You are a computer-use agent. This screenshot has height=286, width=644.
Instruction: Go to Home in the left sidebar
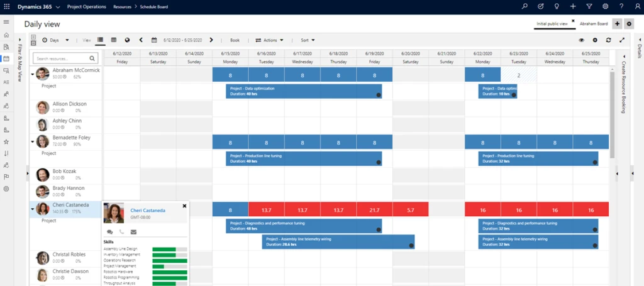6,35
